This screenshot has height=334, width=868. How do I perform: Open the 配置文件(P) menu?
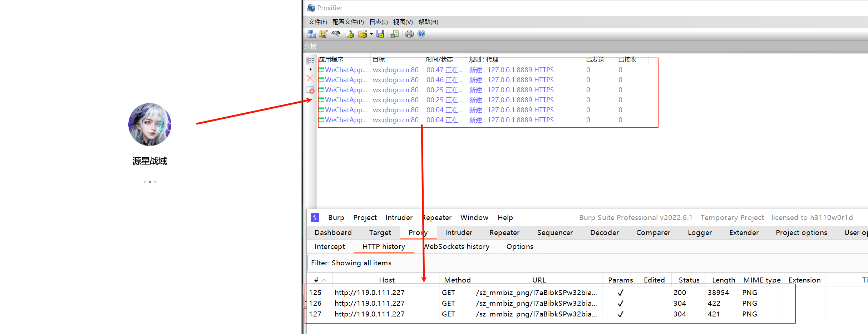[x=348, y=22]
